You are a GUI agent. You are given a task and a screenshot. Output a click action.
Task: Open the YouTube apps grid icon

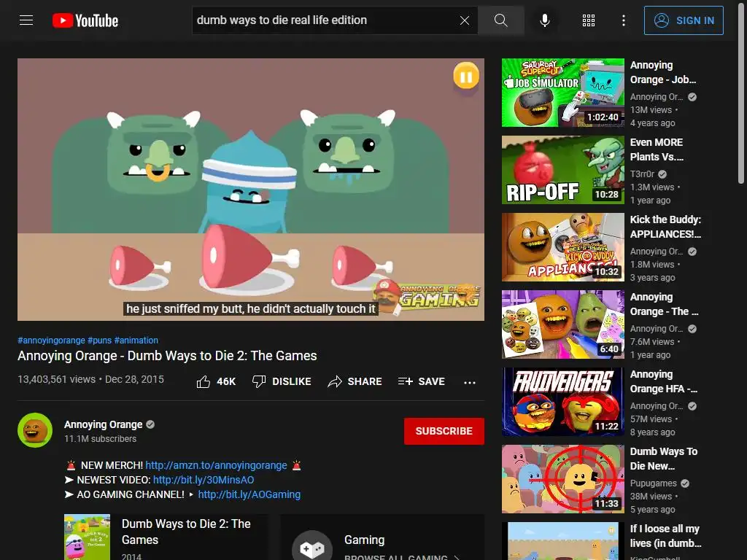pos(589,20)
